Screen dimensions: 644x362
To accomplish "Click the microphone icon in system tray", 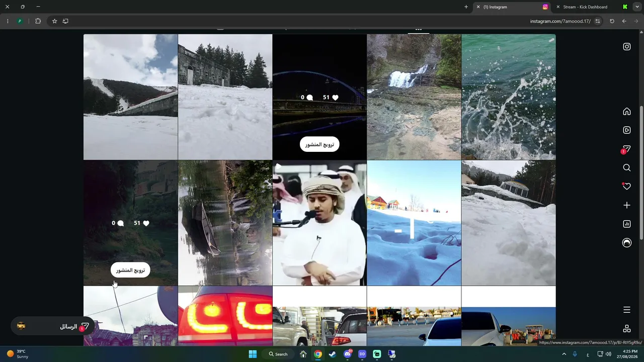I will pos(575,354).
